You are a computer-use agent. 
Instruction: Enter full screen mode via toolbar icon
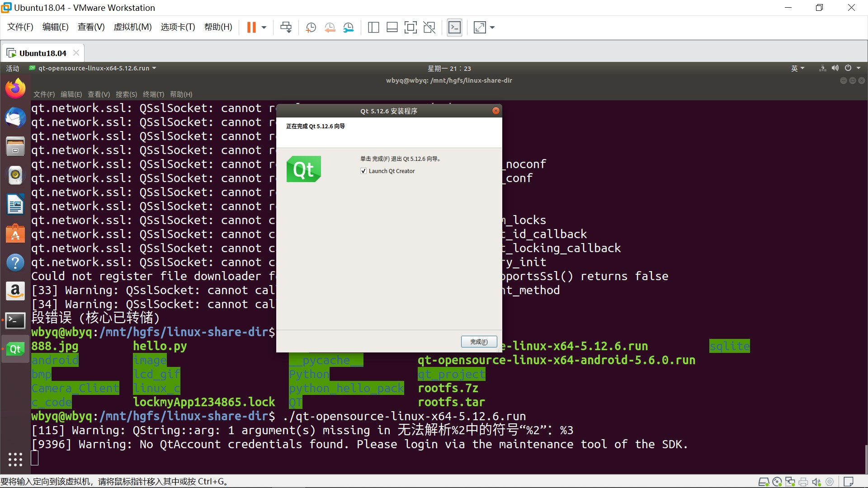click(410, 28)
